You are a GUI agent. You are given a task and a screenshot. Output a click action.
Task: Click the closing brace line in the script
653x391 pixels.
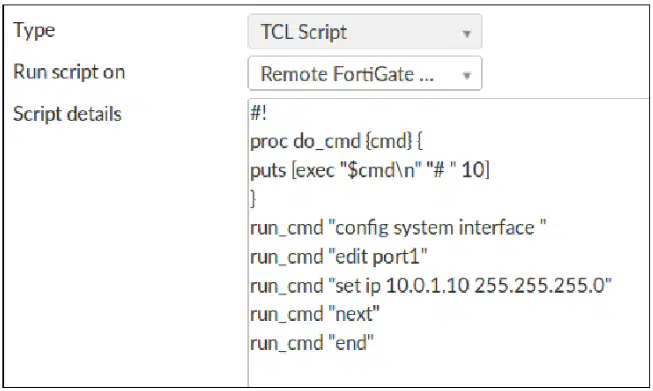(x=253, y=198)
